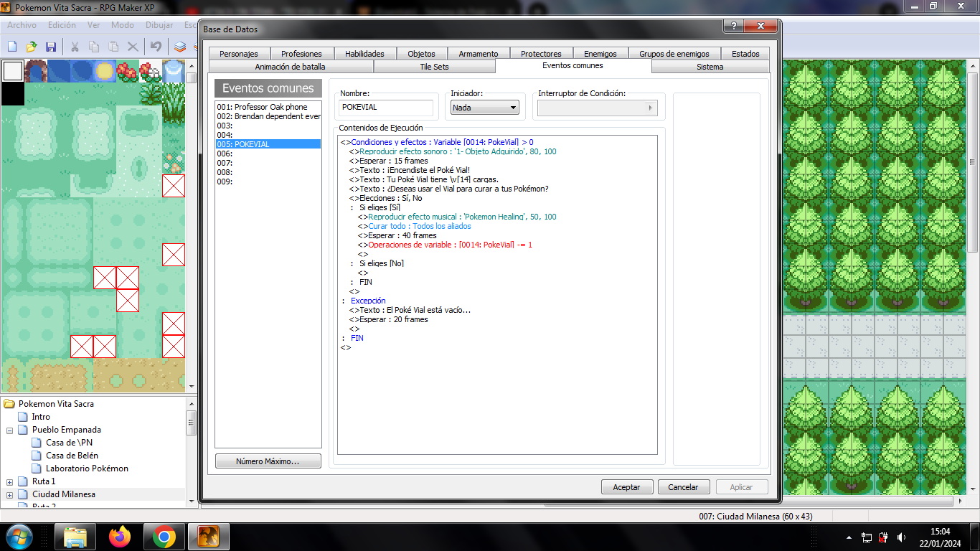Image resolution: width=980 pixels, height=551 pixels.
Task: Click the undo arrow toolbar icon
Action: [156, 47]
